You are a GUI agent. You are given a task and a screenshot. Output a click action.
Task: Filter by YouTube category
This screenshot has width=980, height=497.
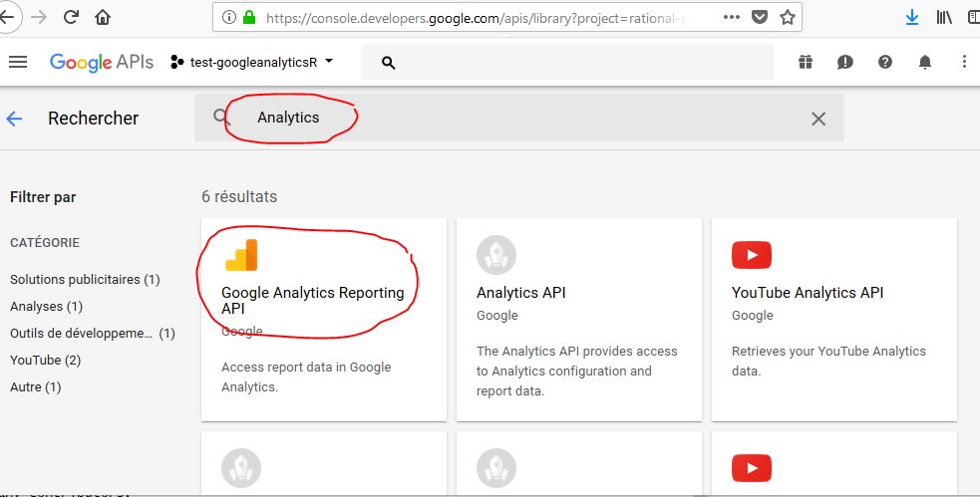click(x=45, y=360)
